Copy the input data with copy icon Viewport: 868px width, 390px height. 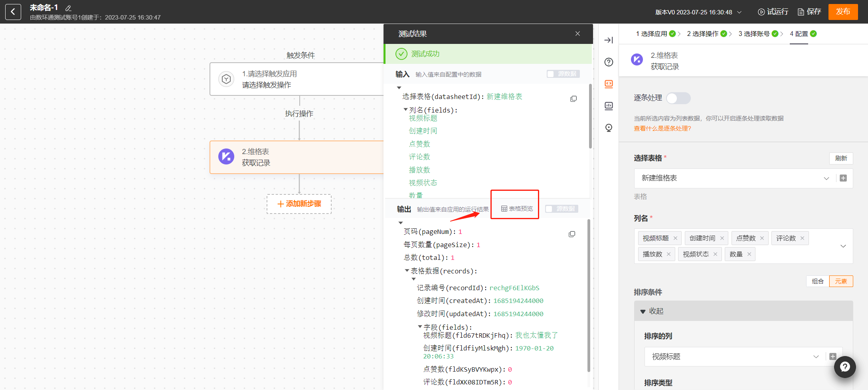[573, 99]
